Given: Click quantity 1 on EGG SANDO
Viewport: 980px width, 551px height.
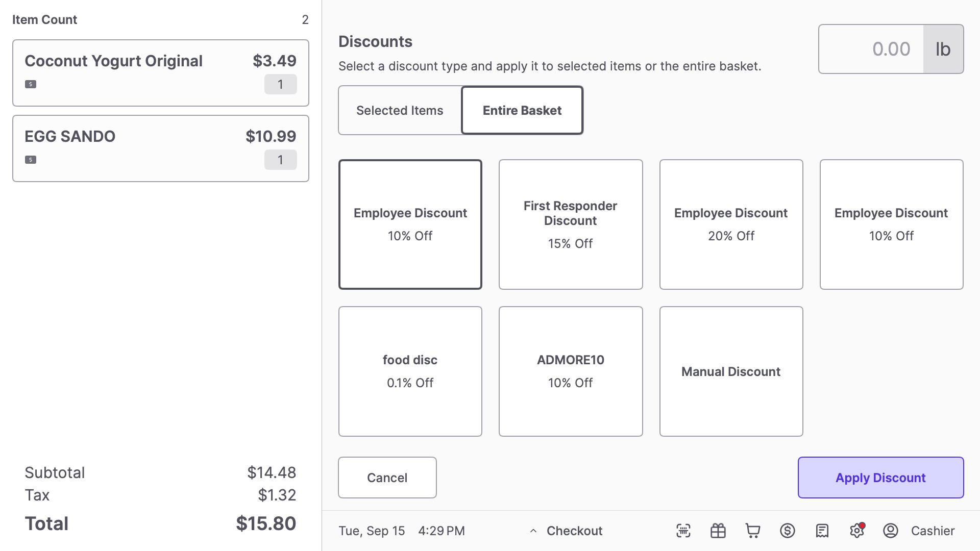Looking at the screenshot, I should point(281,160).
